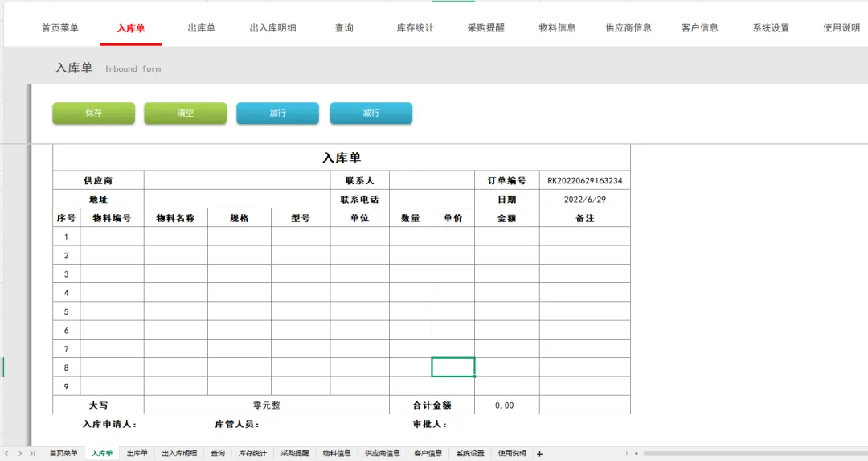Image resolution: width=868 pixels, height=461 pixels.
Task: Switch to the 使用说明 sheet tab
Action: coord(512,453)
